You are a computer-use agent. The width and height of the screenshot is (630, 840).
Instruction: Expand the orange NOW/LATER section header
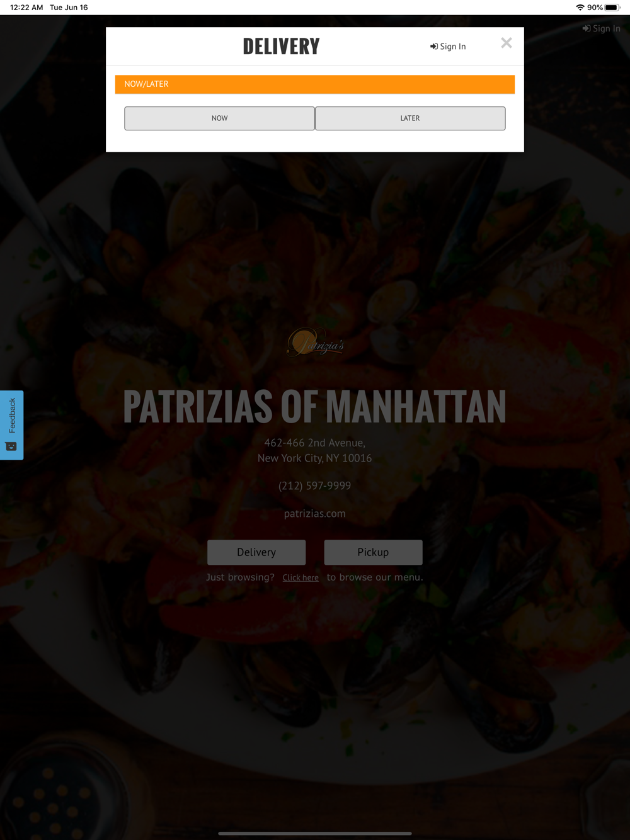[x=315, y=84]
